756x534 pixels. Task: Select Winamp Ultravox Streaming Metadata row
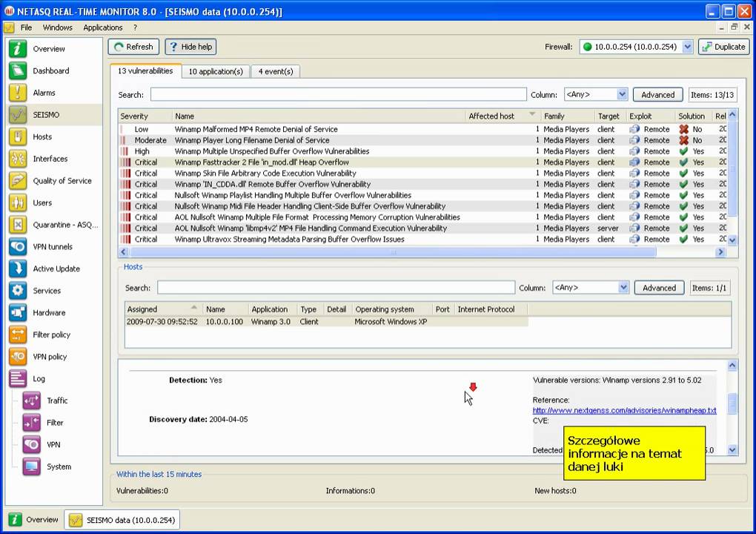[422, 240]
